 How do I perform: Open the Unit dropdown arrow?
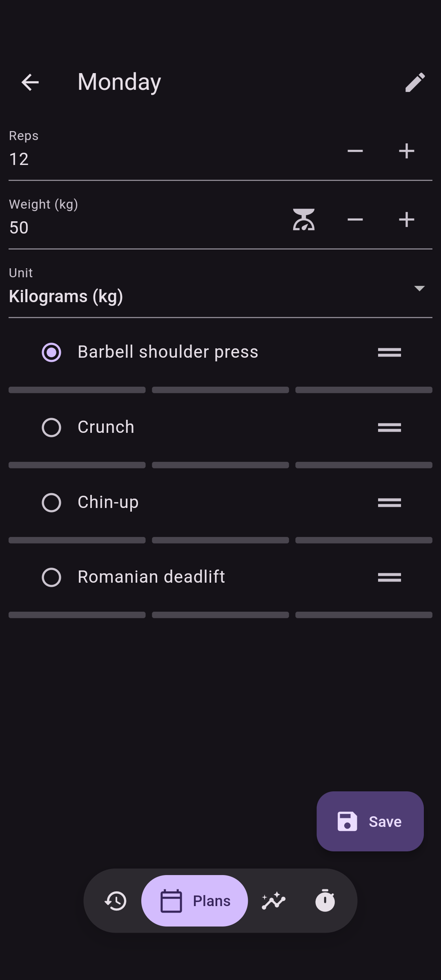click(x=419, y=288)
